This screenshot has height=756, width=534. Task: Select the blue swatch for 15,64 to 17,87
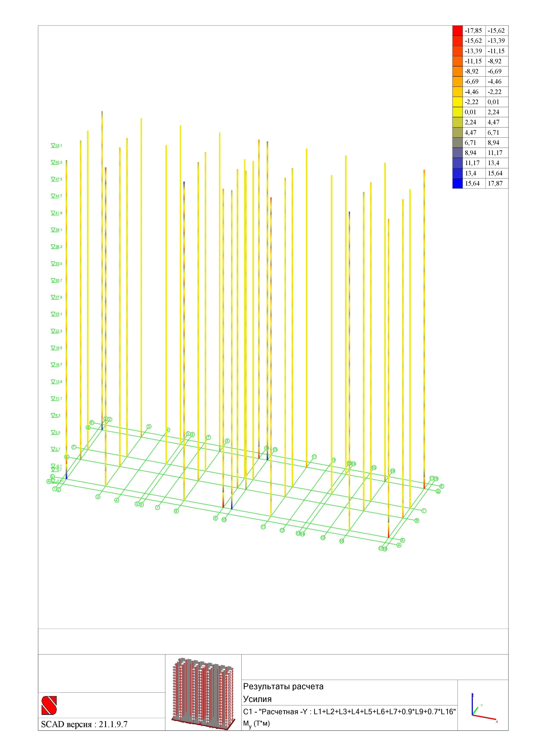coord(457,183)
